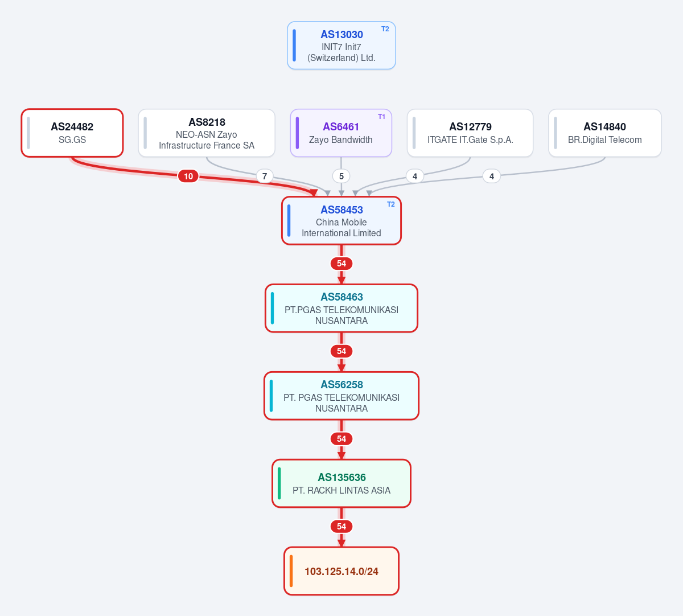Select AS14840 BR.Digital Telecom node
Image resolution: width=683 pixels, height=616 pixels.
click(x=605, y=133)
